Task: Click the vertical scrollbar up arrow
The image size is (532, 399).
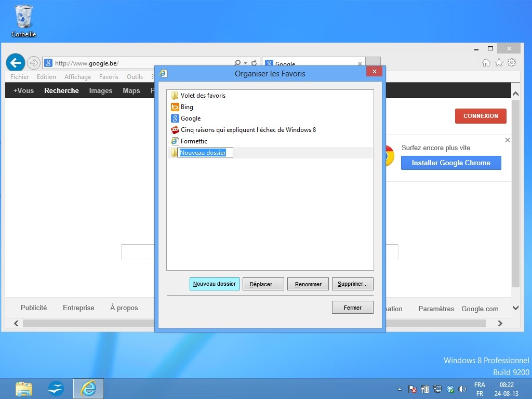Action: click(515, 94)
